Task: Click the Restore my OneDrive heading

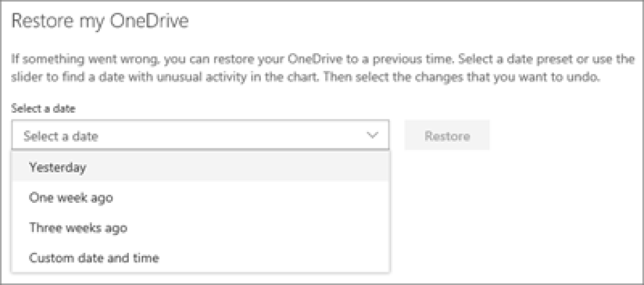Action: [x=101, y=22]
